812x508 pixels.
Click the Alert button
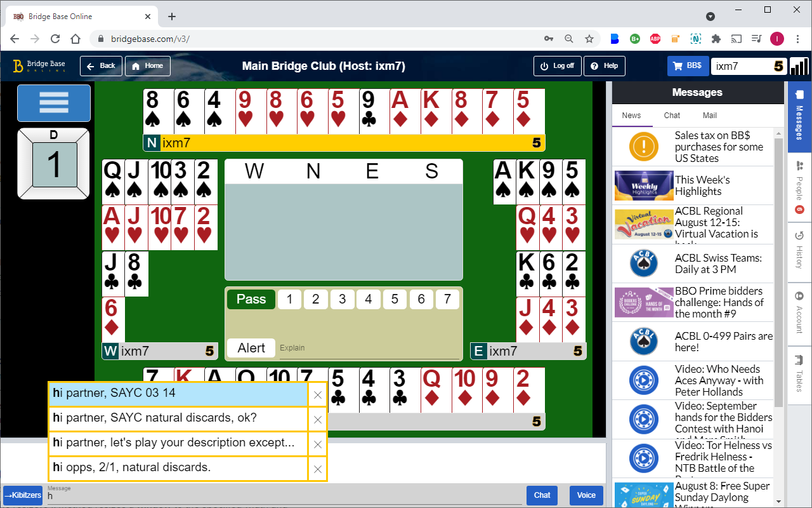tap(251, 348)
